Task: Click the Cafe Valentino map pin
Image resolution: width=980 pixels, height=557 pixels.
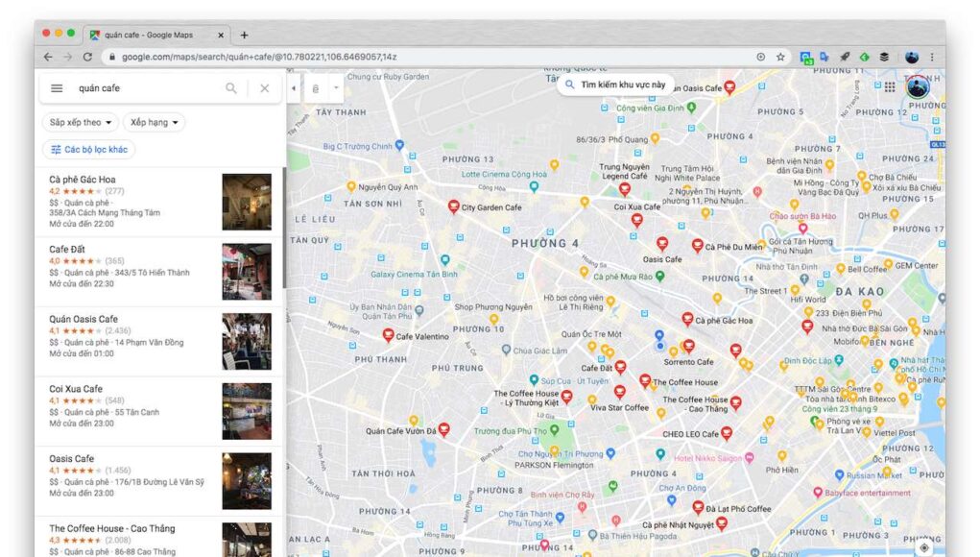Action: pyautogui.click(x=388, y=335)
